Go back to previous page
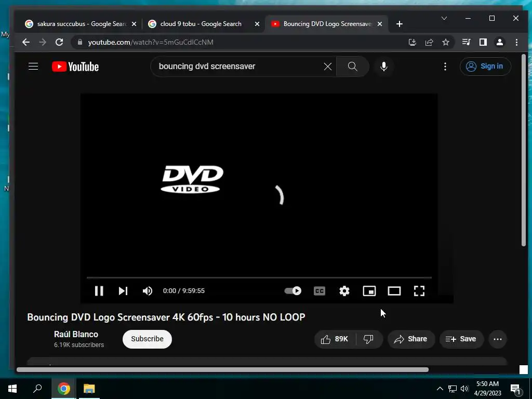The width and height of the screenshot is (532, 399). tap(26, 42)
